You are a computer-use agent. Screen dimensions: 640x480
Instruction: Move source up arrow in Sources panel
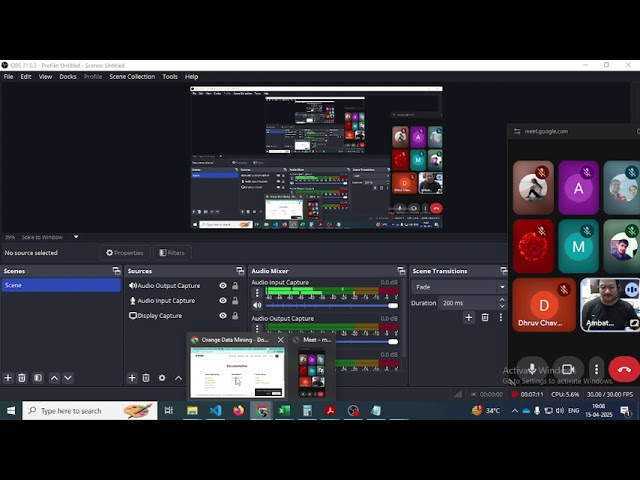pos(178,378)
